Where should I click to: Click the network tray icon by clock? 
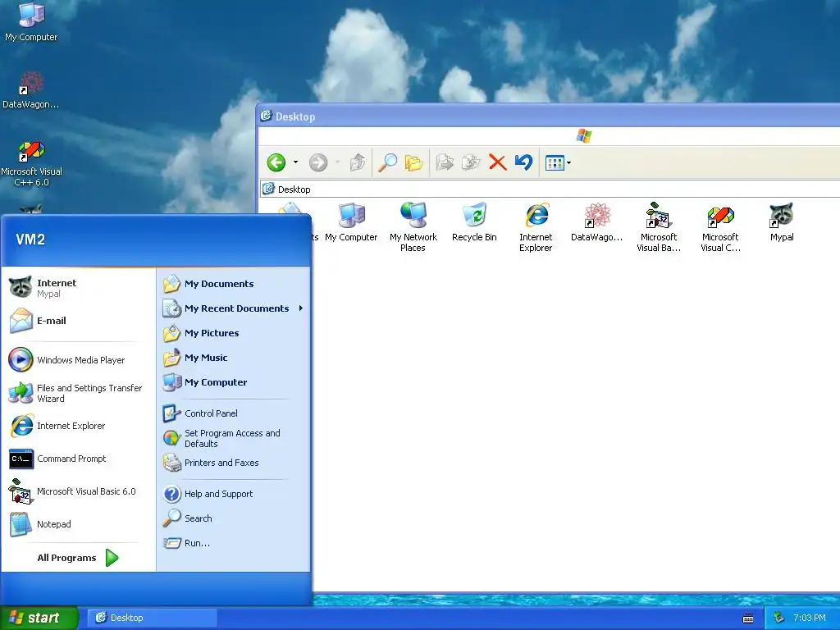(x=778, y=619)
